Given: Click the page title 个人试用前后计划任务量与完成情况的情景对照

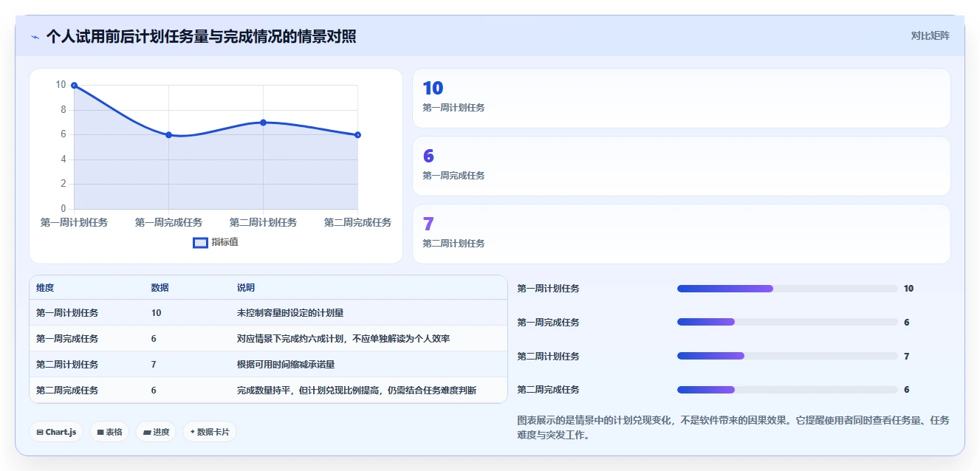Looking at the screenshot, I should click(201, 36).
